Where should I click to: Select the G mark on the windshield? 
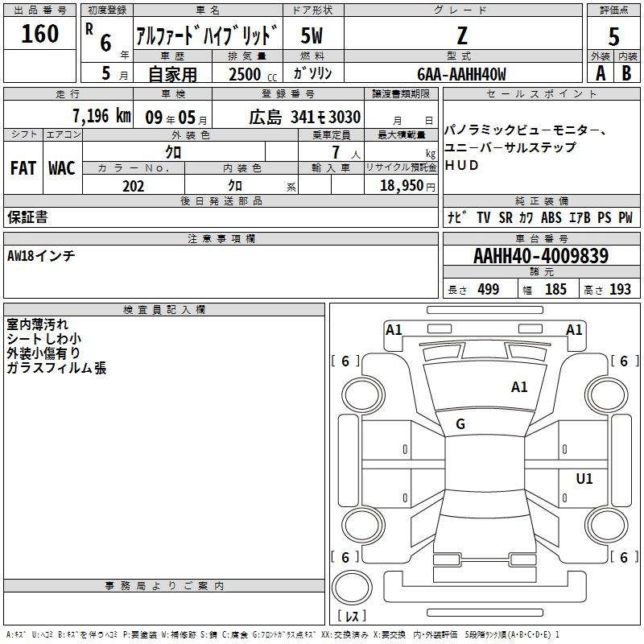pyautogui.click(x=460, y=424)
